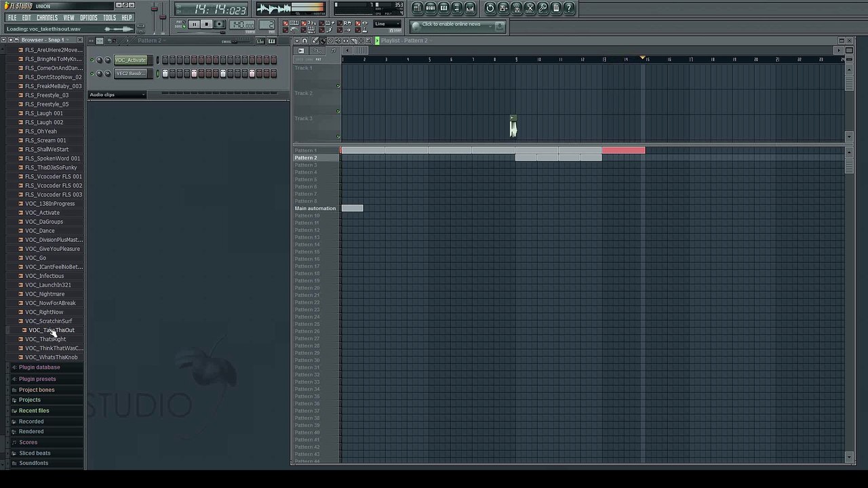
Task: Open the OPTIONS menu
Action: coord(89,18)
